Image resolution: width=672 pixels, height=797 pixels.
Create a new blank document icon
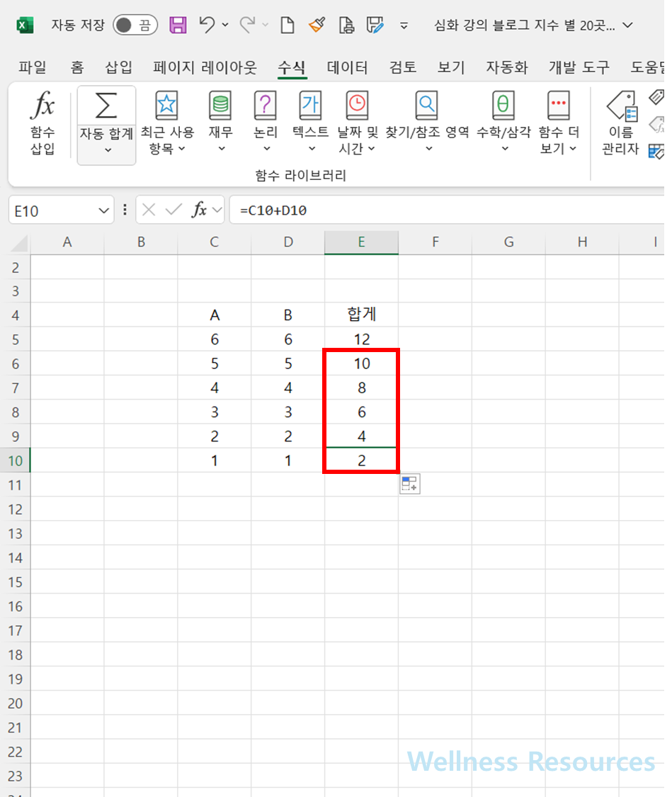287,25
